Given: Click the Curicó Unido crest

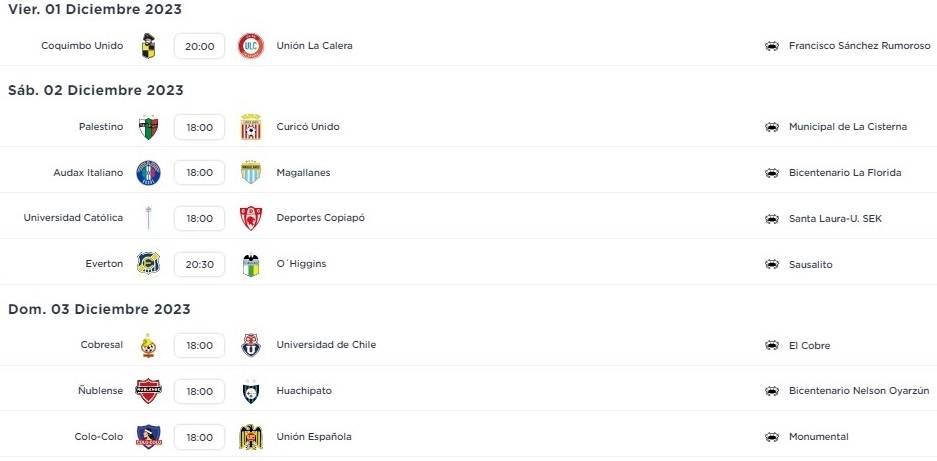Looking at the screenshot, I should [x=250, y=127].
